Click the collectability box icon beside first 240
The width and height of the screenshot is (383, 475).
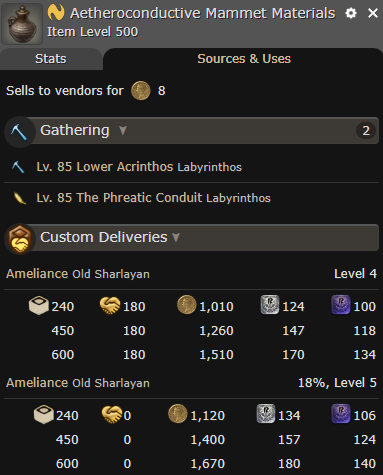pyautogui.click(x=39, y=305)
